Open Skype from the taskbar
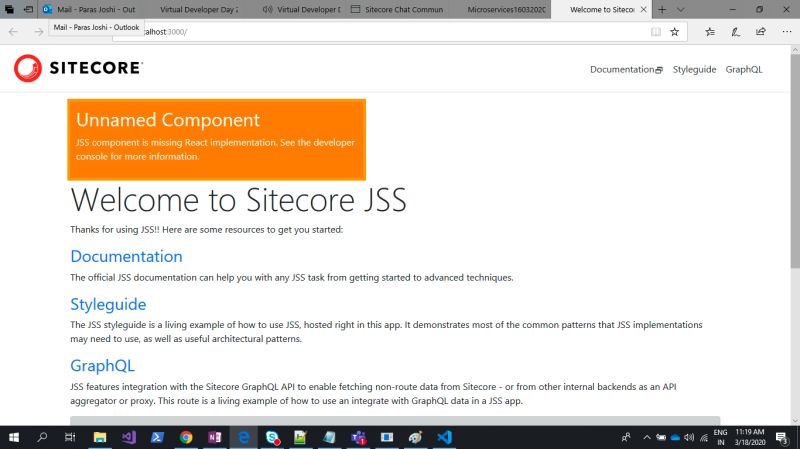This screenshot has height=449, width=800. click(272, 437)
